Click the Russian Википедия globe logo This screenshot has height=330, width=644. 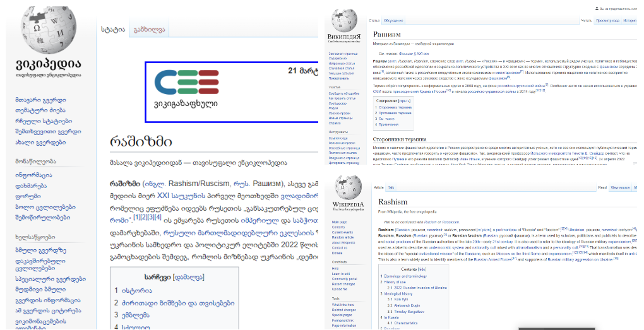(343, 21)
